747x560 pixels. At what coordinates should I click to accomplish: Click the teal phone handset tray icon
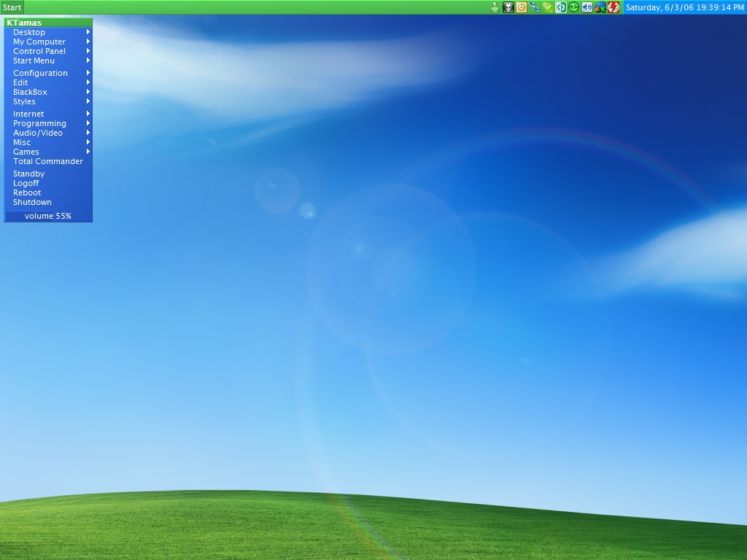tap(561, 7)
